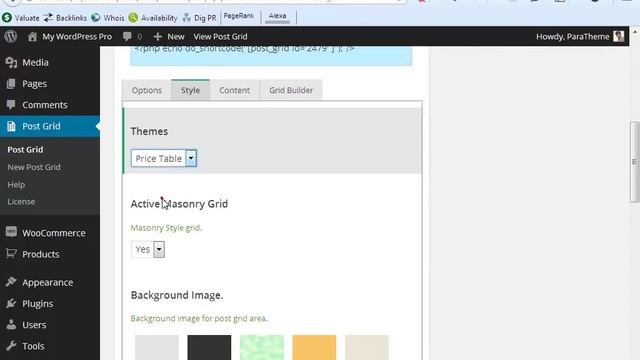
Task: Click the Backlinks arrows icon
Action: click(48, 18)
